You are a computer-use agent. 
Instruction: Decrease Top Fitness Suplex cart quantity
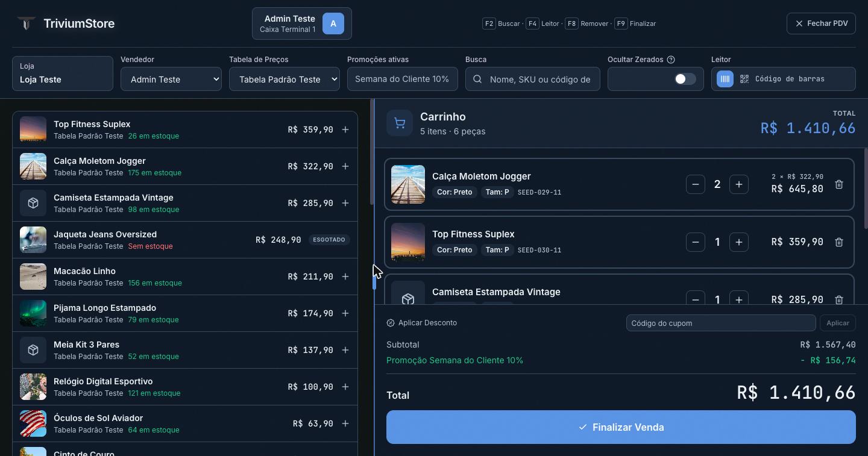(696, 242)
